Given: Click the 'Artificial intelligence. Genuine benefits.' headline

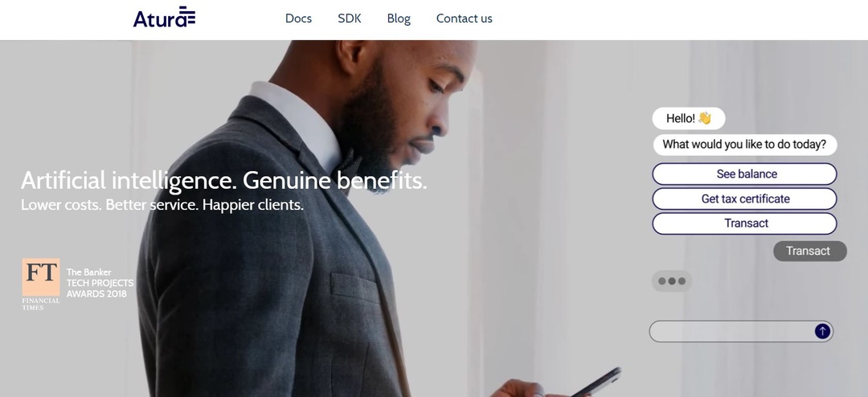Looking at the screenshot, I should point(224,181).
